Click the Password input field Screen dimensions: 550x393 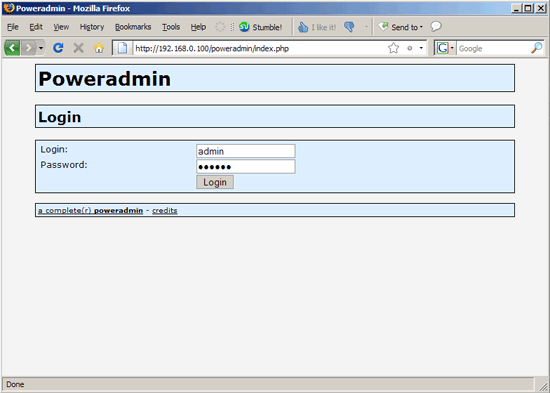tap(246, 167)
